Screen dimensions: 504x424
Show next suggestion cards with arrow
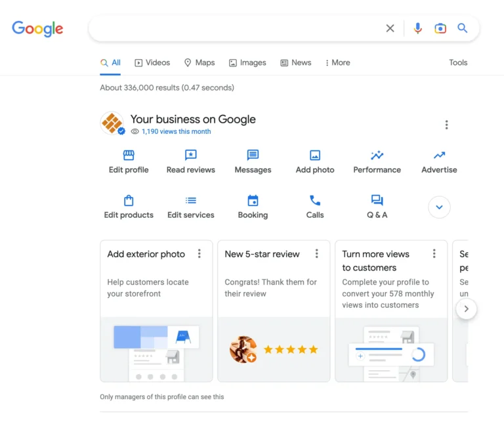coord(466,309)
